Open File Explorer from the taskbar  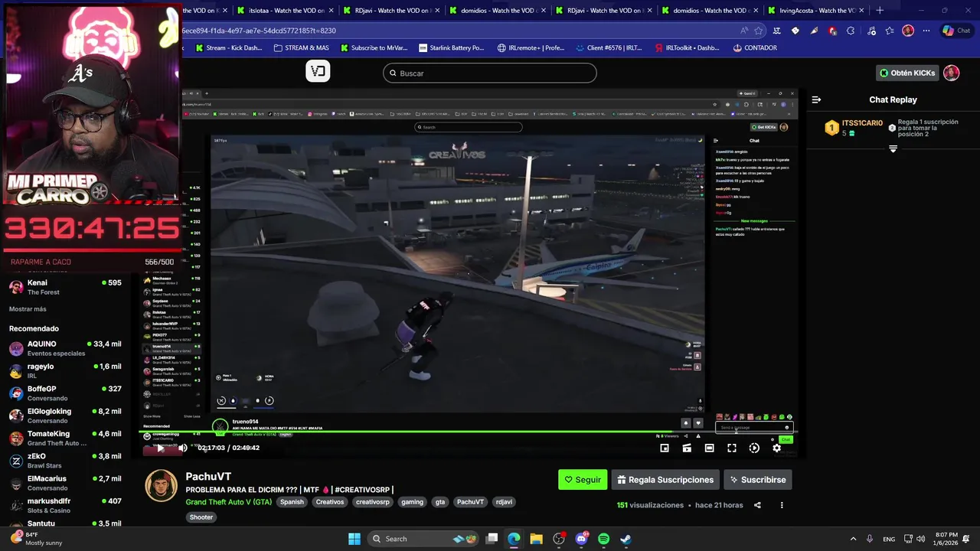[x=536, y=539]
